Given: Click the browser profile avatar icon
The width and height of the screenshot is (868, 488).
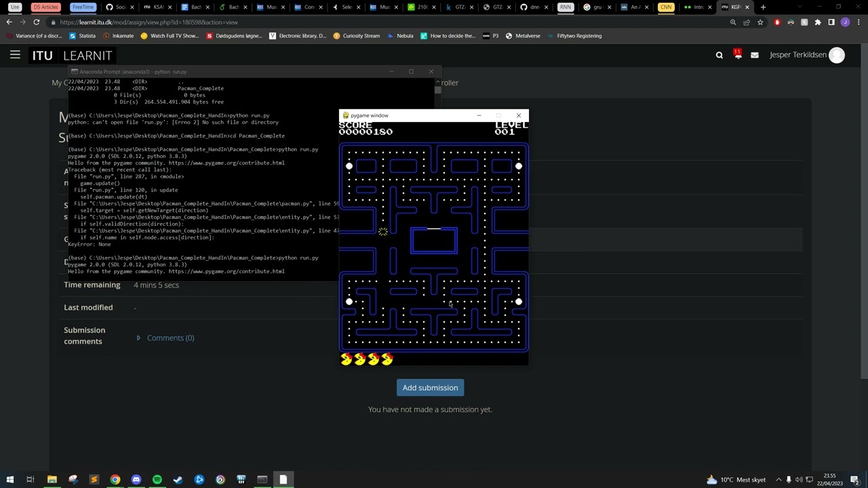Looking at the screenshot, I should pyautogui.click(x=845, y=22).
